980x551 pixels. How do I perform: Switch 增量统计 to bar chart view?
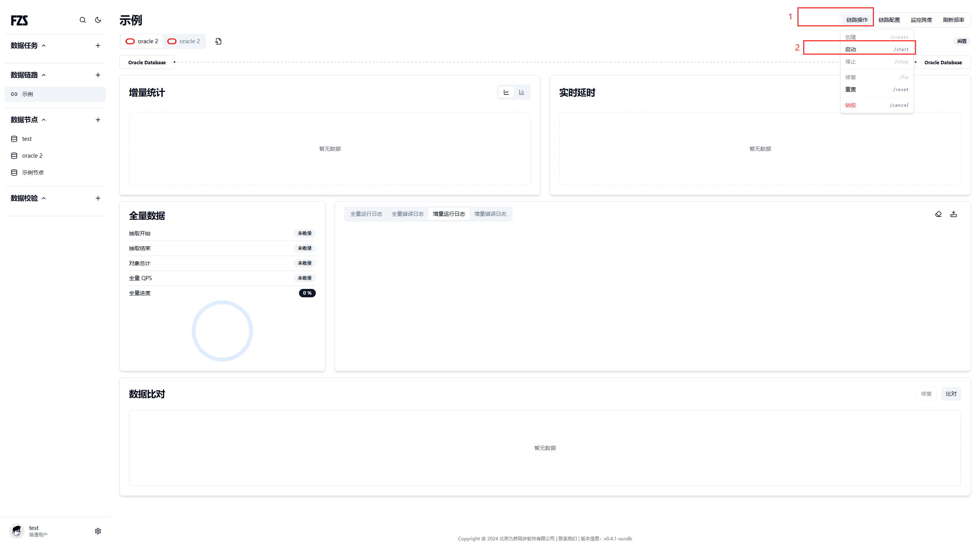[x=521, y=92]
